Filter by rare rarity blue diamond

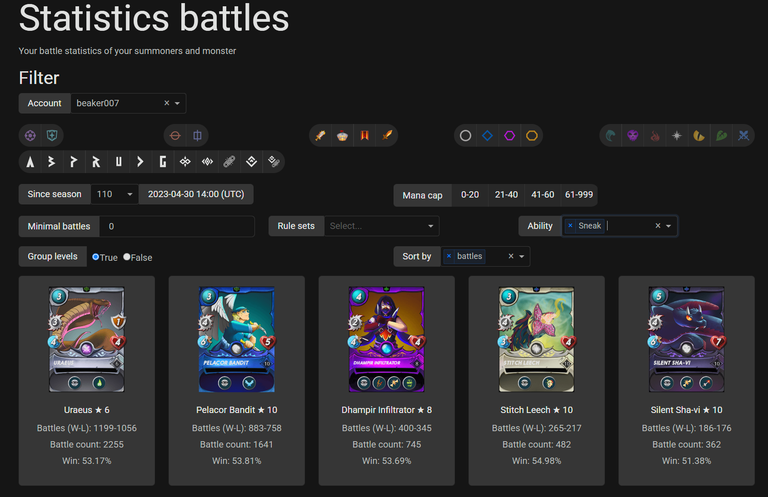(487, 136)
